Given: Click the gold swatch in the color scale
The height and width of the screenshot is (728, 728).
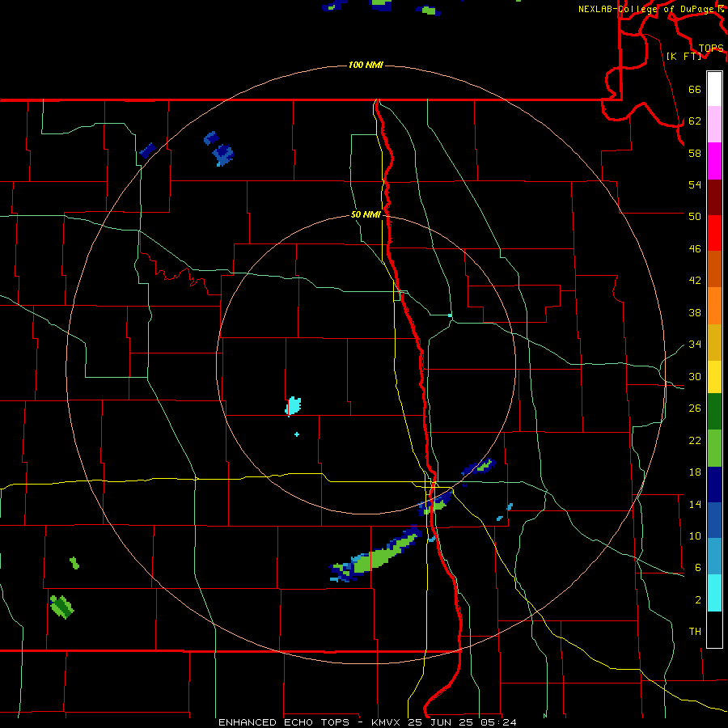Looking at the screenshot, I should (714, 342).
